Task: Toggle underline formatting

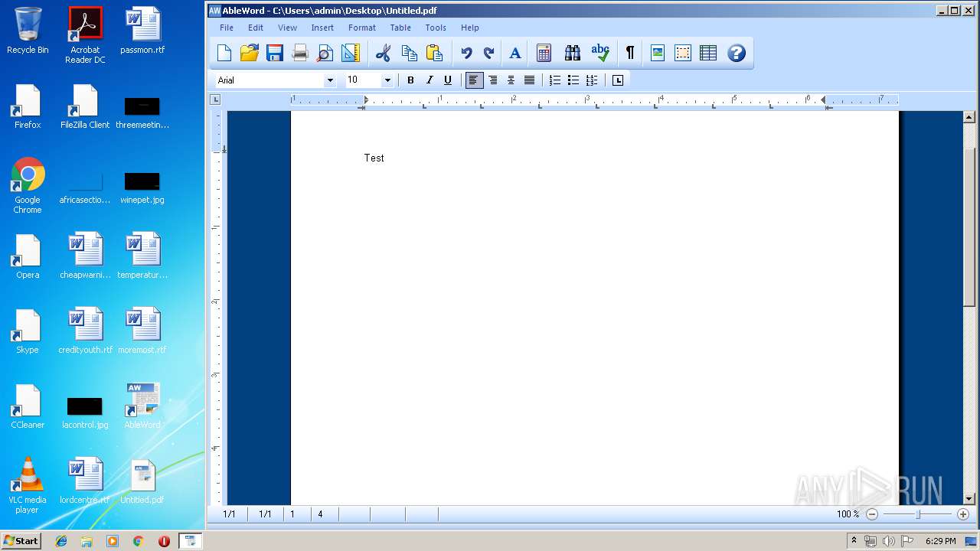Action: pyautogui.click(x=448, y=80)
